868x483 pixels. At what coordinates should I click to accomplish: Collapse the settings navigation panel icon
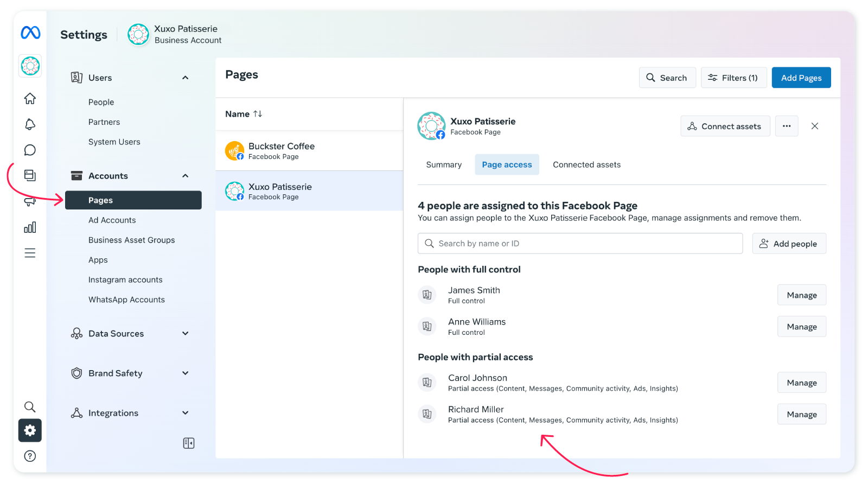(189, 443)
